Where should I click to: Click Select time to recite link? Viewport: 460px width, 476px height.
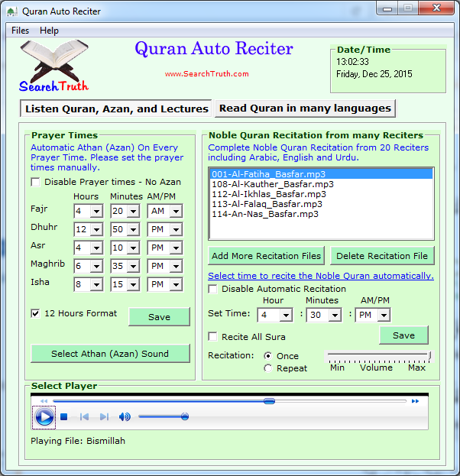coord(321,276)
